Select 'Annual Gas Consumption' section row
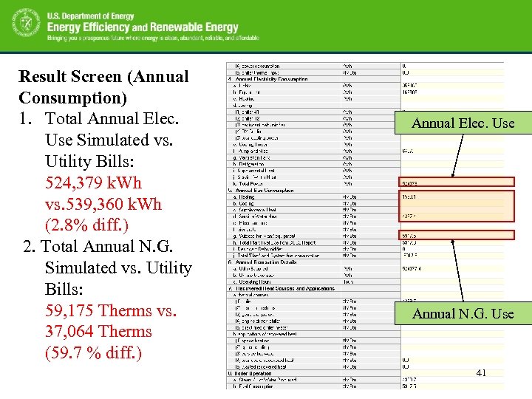This screenshot has height=399, width=532. 365,191
